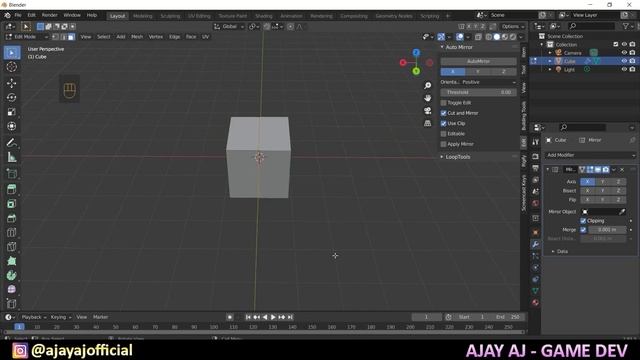Hide the Camera object with eye icon
The image size is (640, 360).
[624, 53]
